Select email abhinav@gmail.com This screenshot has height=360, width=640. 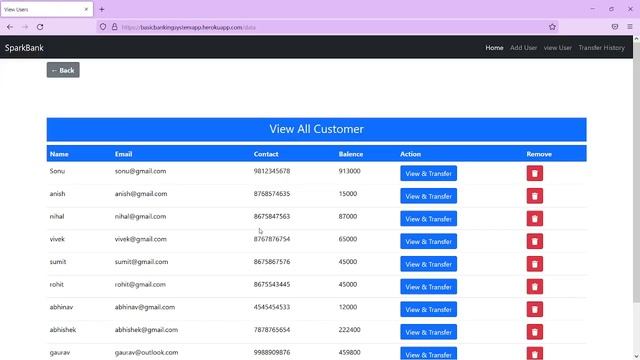tap(145, 307)
